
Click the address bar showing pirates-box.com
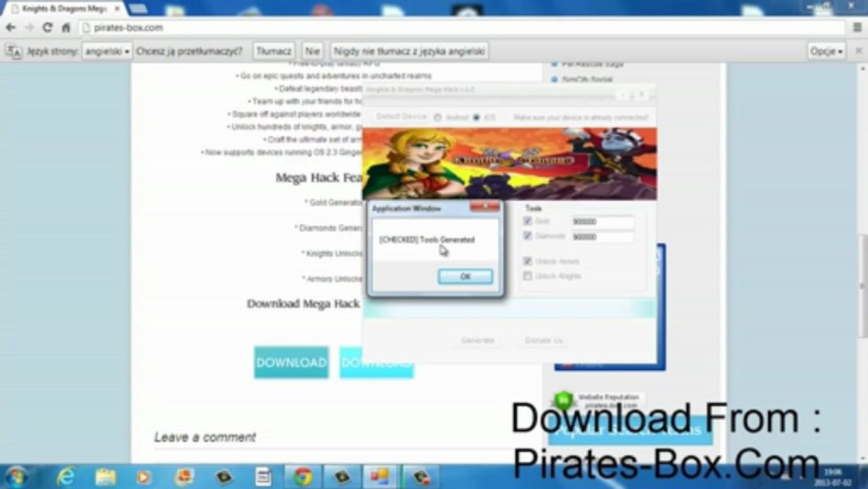(461, 28)
